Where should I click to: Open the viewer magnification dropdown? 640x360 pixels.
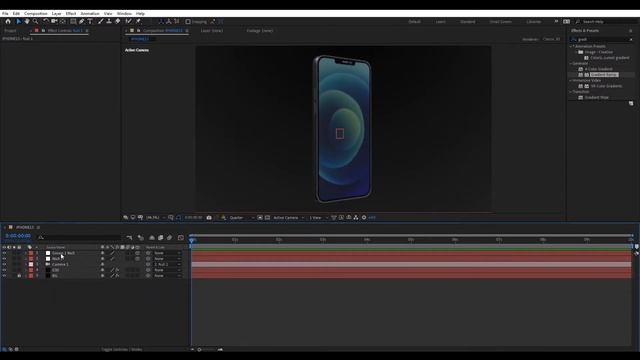[x=156, y=218]
